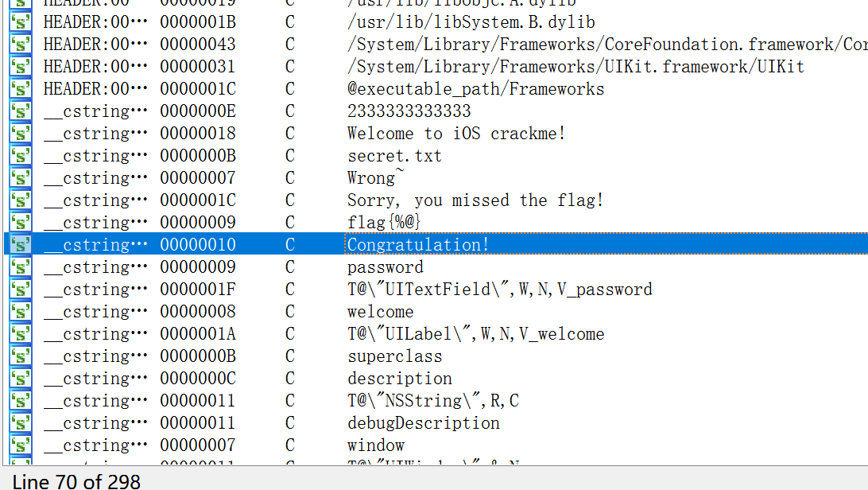Click the type C cell in the welcome row
Screen dimensions: 868x490
pyautogui.click(x=290, y=312)
